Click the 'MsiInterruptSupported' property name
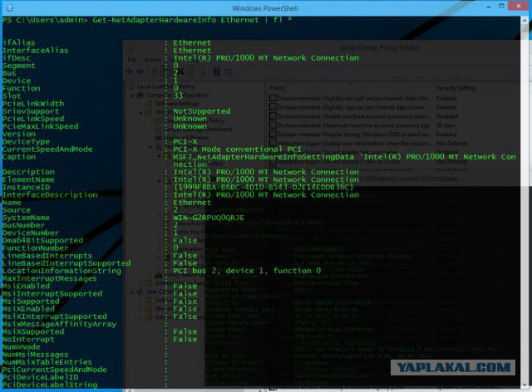Screen dimensions: 532x392 (52, 294)
